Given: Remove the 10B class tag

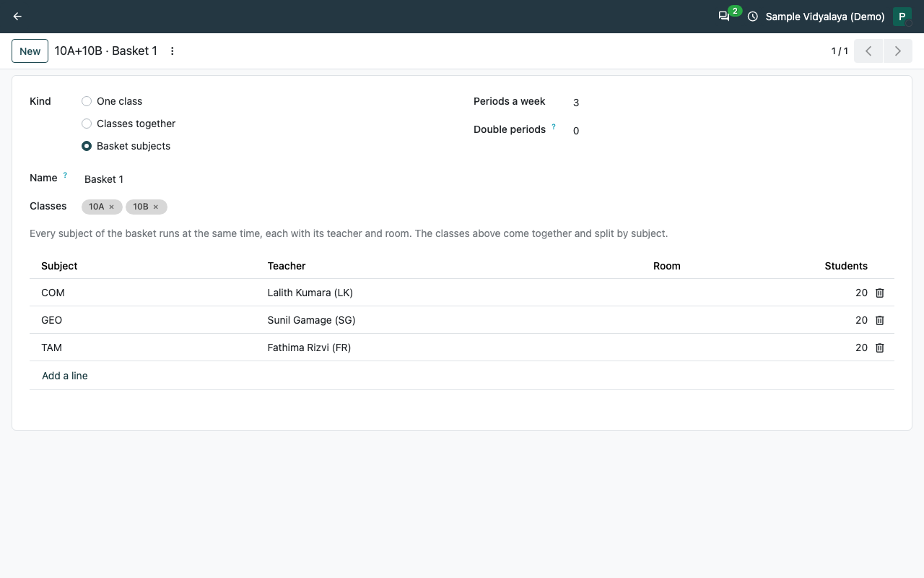Looking at the screenshot, I should tap(155, 207).
